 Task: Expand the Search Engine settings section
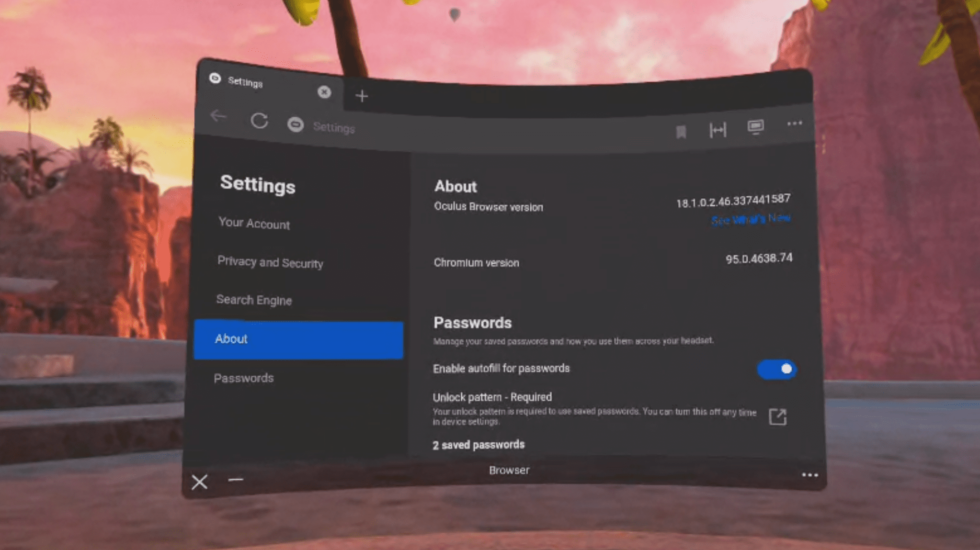click(254, 300)
